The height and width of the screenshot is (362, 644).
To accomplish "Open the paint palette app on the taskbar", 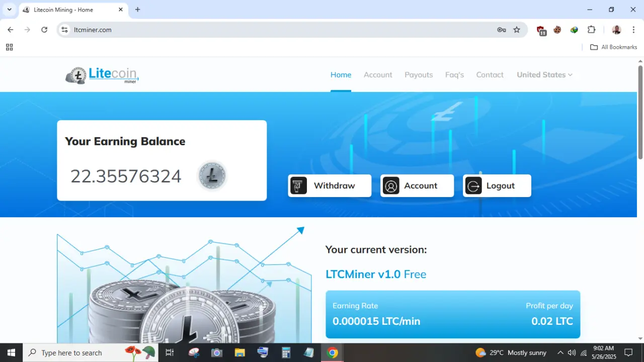I will (194, 352).
